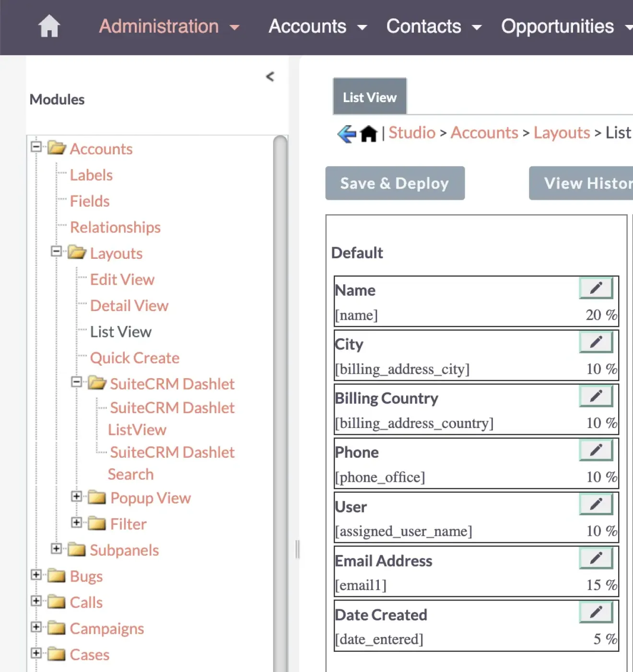Collapse the Modules sidebar with the chevron

(x=270, y=76)
